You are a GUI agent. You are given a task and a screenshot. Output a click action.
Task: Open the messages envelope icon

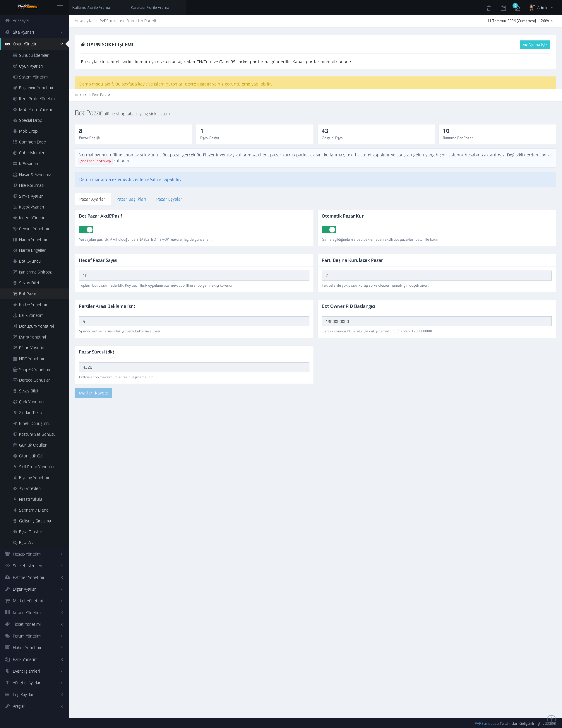517,8
